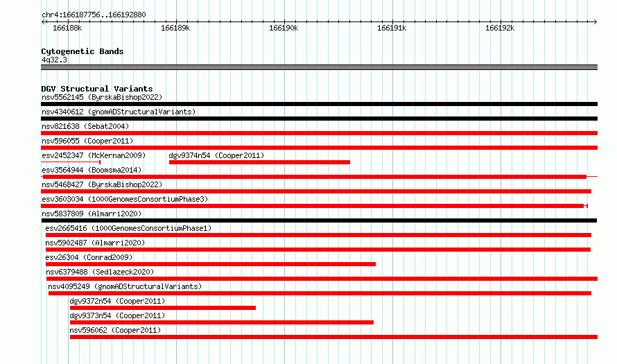This screenshot has width=617, height=364.
Task: Select the red bar under nsv5902487
Action: pos(318,250)
